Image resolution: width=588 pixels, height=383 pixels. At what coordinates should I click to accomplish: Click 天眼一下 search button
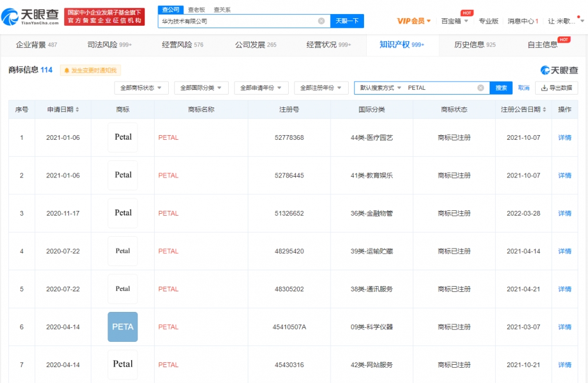[x=347, y=21]
